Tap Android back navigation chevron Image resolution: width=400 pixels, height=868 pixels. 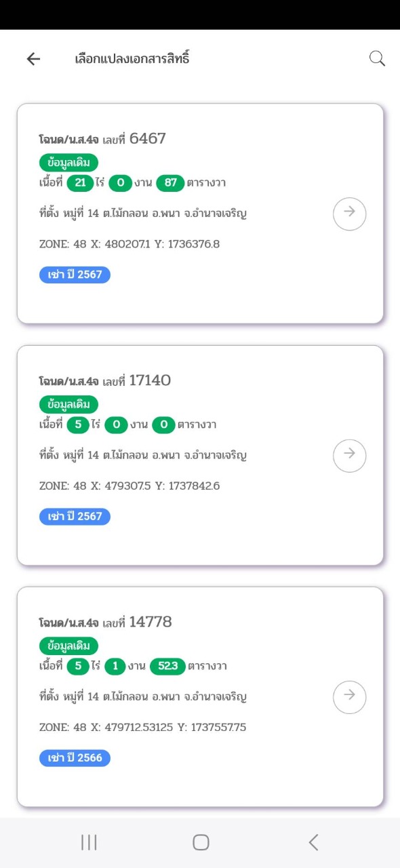[x=313, y=842]
